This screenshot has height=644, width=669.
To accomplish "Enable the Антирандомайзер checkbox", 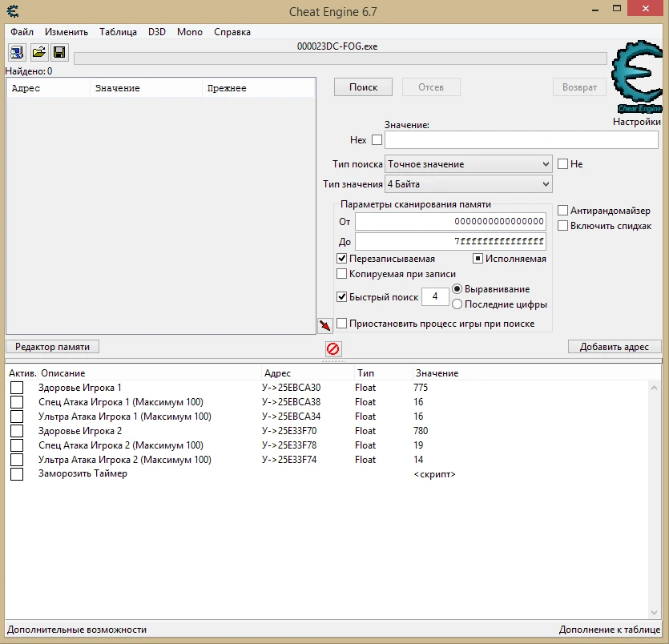I will (562, 210).
